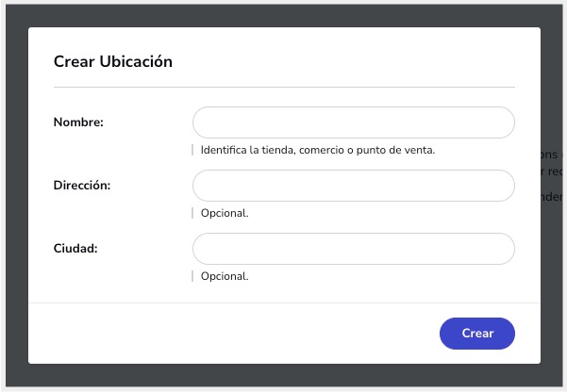This screenshot has width=567, height=392.
Task: Click the Ciudad: field label
Action: click(x=75, y=249)
